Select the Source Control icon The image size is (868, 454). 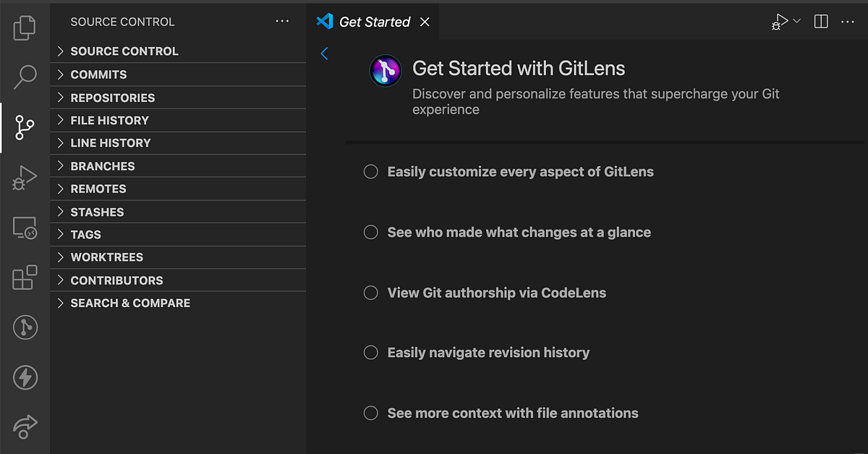click(x=25, y=127)
